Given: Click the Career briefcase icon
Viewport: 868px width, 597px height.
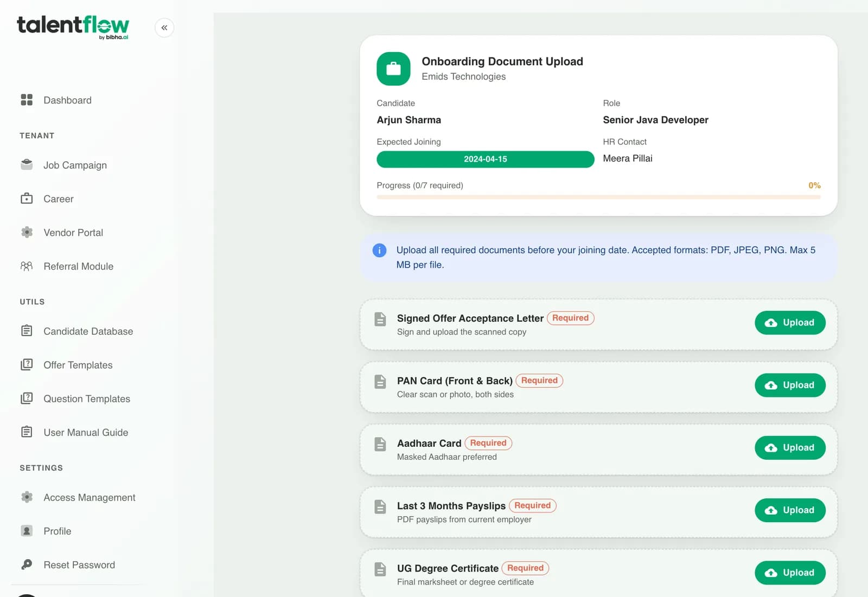Looking at the screenshot, I should point(27,198).
